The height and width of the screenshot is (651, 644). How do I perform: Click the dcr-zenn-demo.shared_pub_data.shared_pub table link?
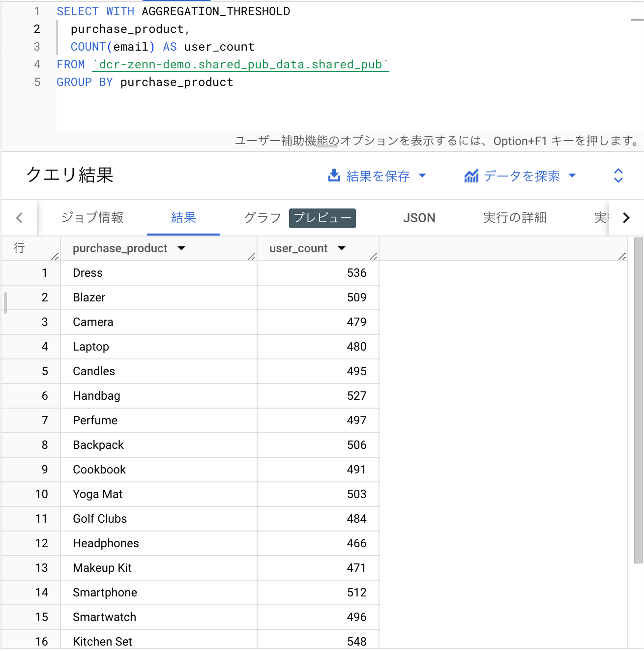[240, 64]
